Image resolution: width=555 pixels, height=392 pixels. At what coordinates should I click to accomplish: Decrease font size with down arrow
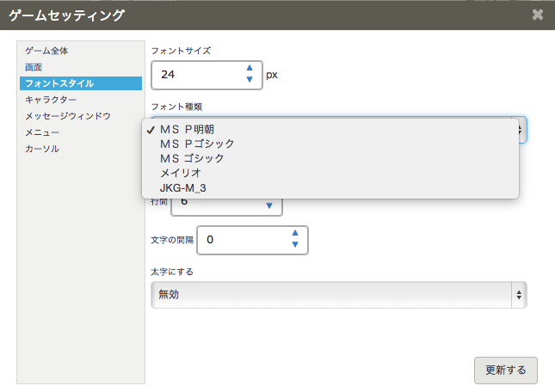pyautogui.click(x=250, y=80)
